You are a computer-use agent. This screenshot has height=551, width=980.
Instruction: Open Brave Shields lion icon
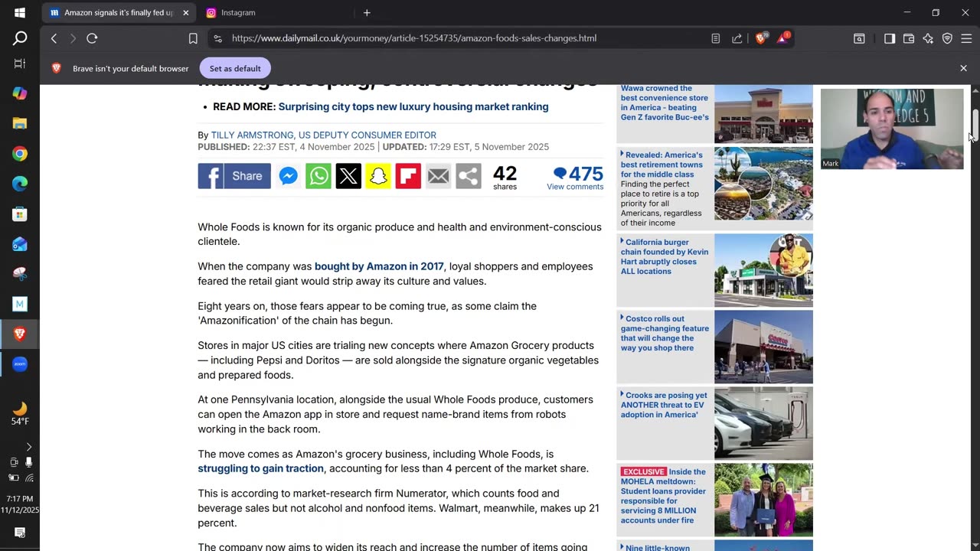point(761,38)
